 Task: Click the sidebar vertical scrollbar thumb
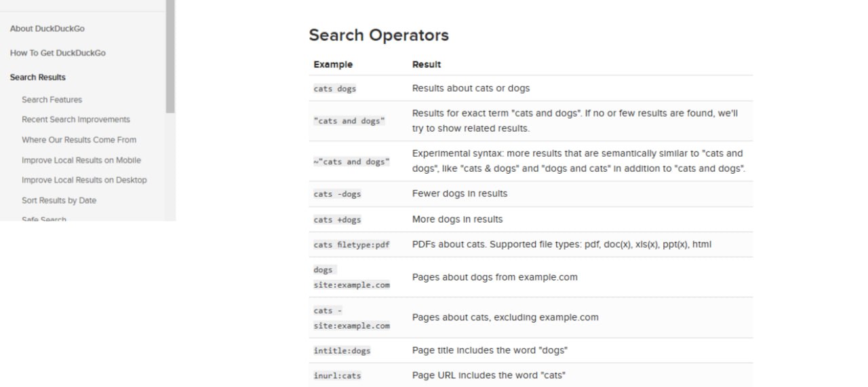pos(170,56)
